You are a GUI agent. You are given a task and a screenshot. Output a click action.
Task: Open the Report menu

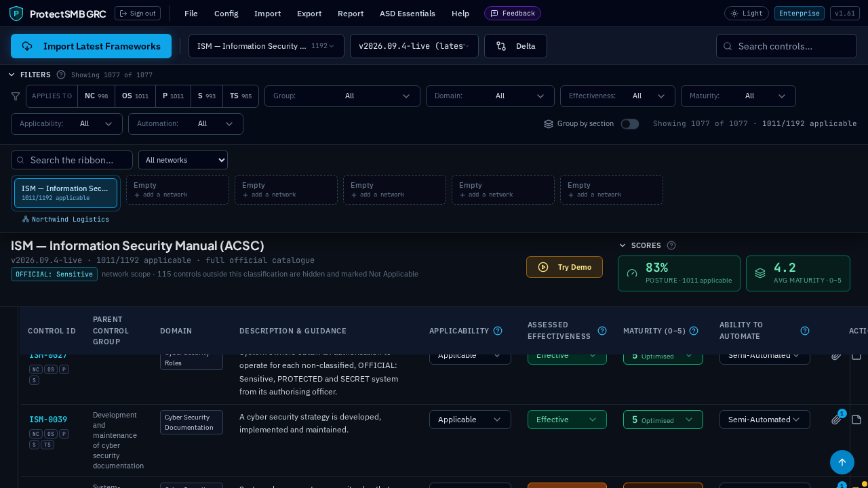click(351, 14)
